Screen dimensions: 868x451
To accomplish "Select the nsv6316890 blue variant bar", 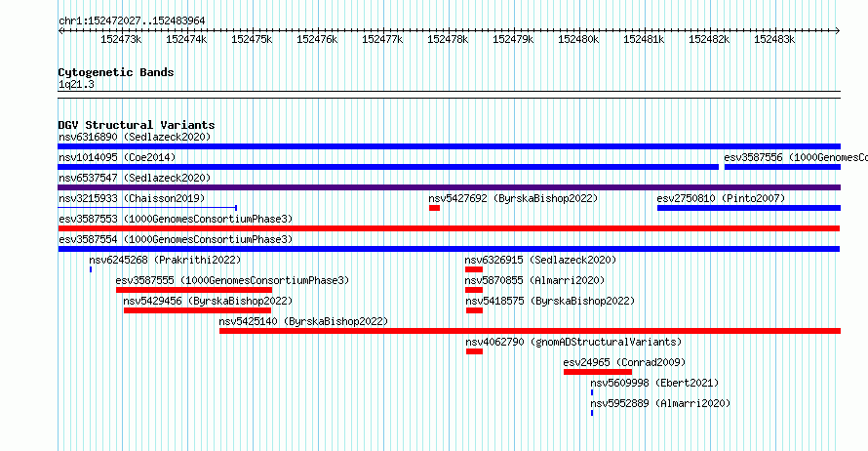I will coord(449,146).
